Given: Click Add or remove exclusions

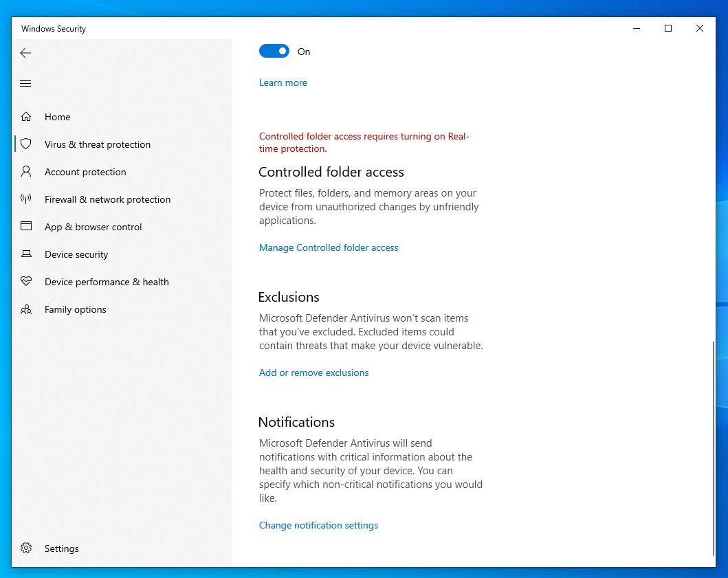Looking at the screenshot, I should [314, 373].
